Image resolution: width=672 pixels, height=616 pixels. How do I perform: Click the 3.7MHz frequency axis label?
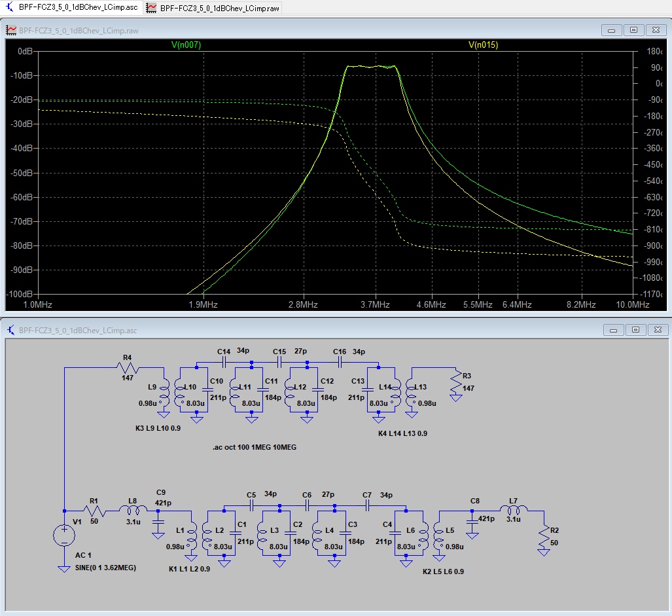(x=375, y=304)
